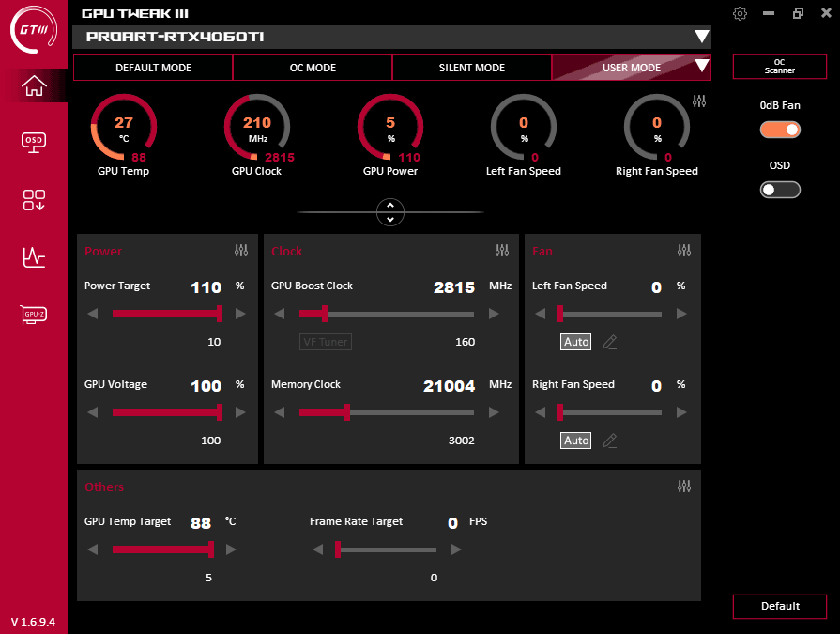Adjust the Memory Clock slider

pyautogui.click(x=387, y=412)
